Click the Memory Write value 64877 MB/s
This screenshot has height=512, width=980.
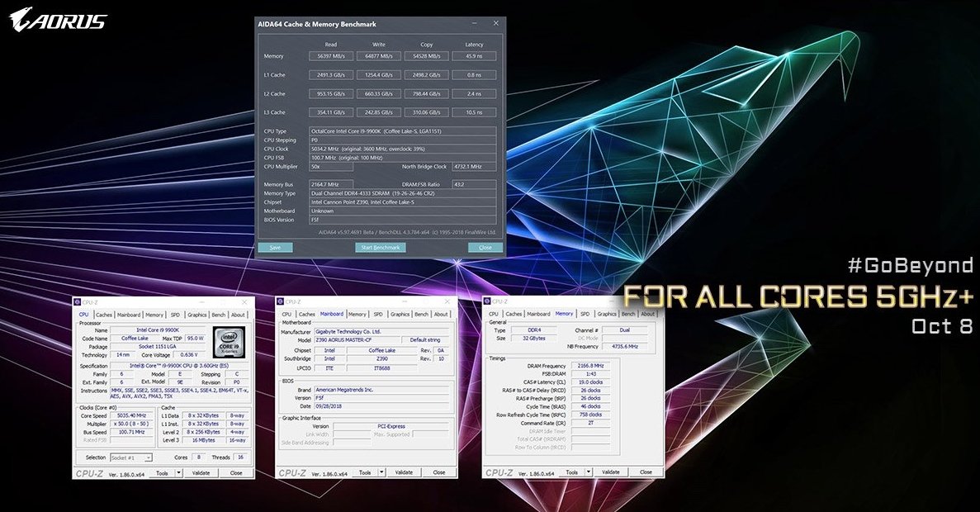379,56
